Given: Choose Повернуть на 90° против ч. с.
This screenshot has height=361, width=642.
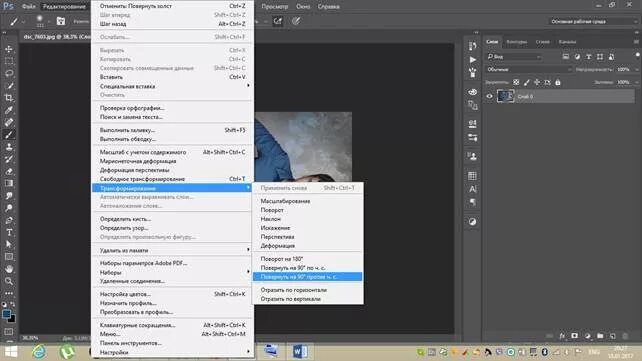Looking at the screenshot, I should pyautogui.click(x=307, y=277).
